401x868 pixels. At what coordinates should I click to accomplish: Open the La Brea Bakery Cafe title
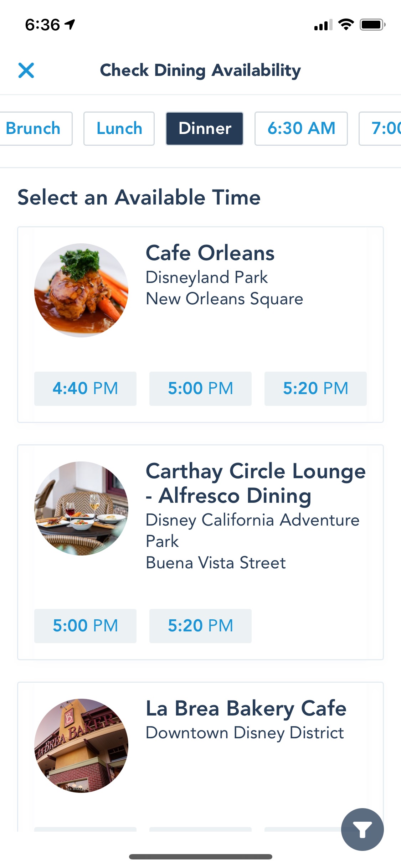(246, 708)
